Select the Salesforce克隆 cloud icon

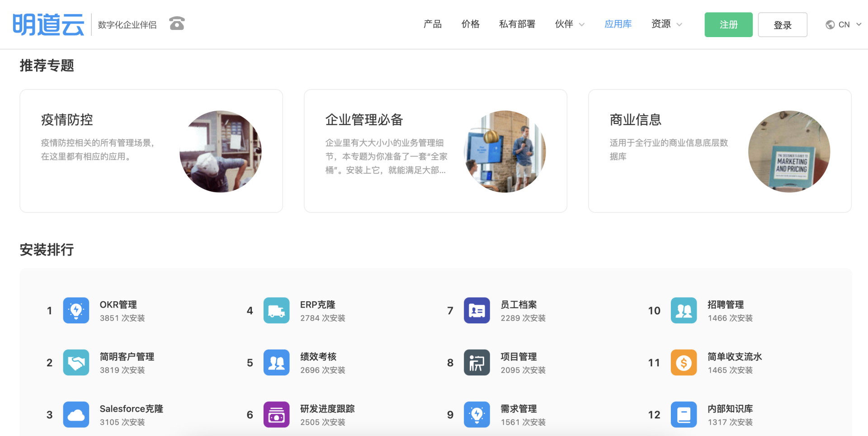click(76, 414)
